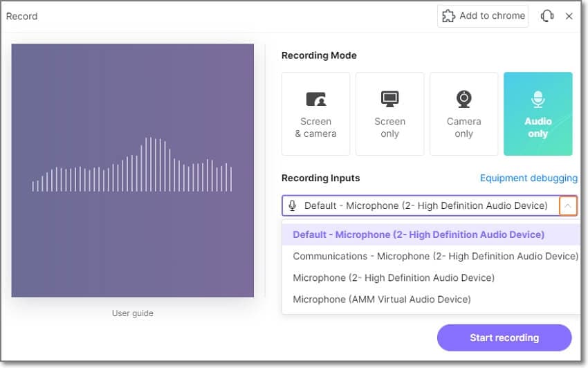Click the microphone input combo box
The height and width of the screenshot is (368, 588).
tap(430, 205)
